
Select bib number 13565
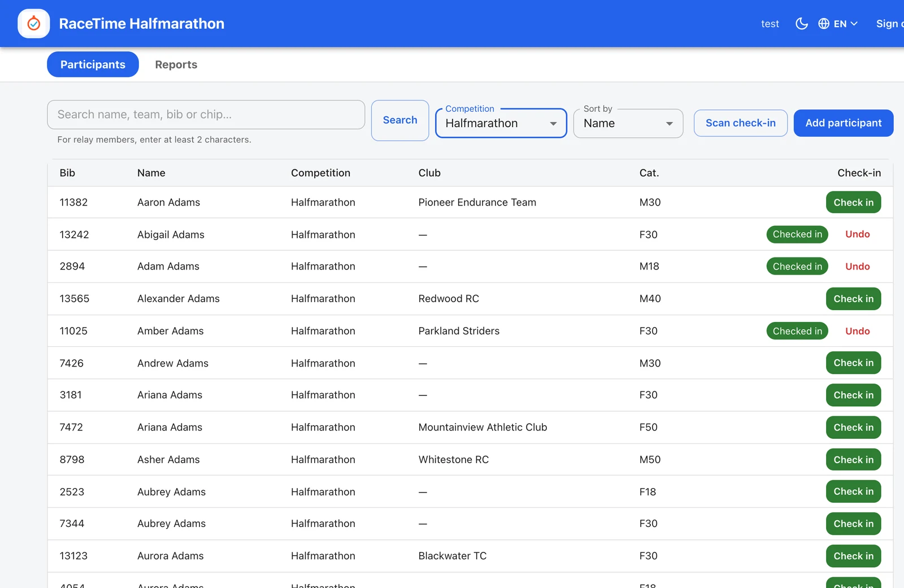click(74, 299)
